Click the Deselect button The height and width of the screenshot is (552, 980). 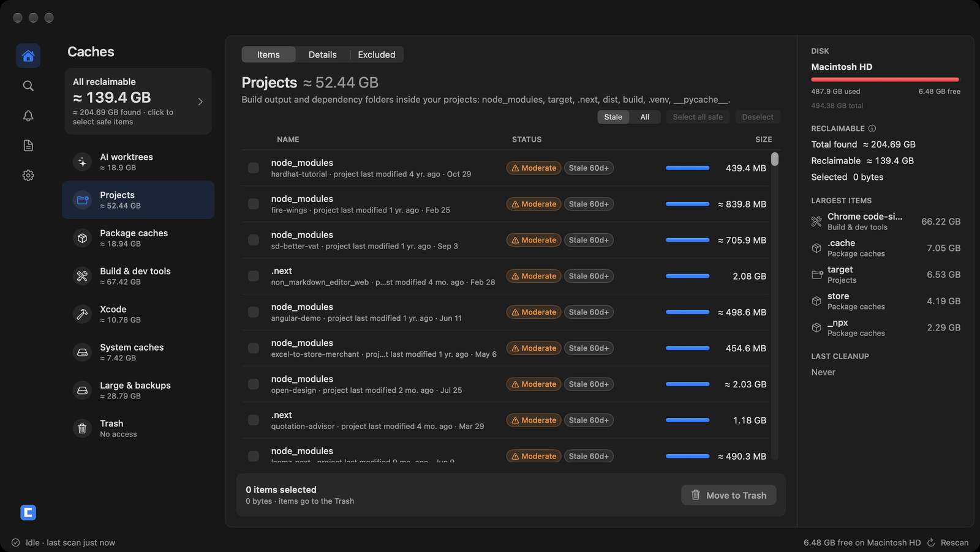click(x=758, y=117)
